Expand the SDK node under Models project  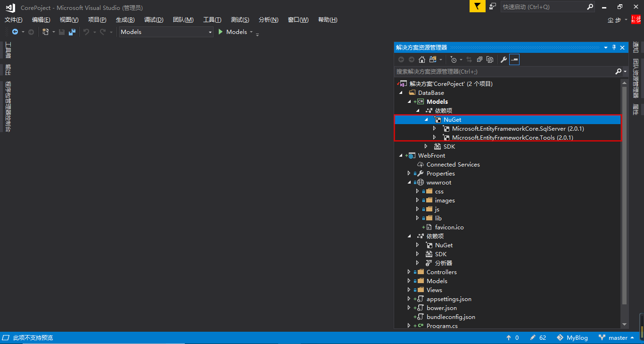(x=426, y=147)
